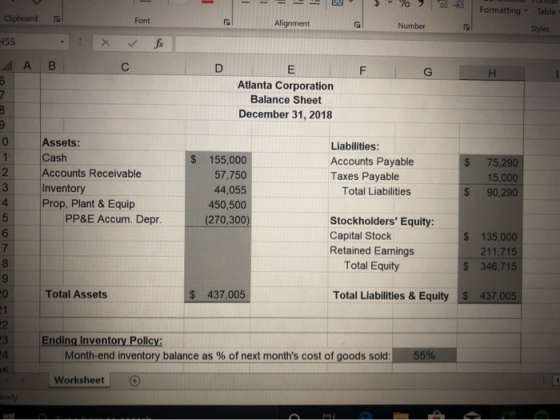This screenshot has height=420, width=560.
Task: Select column B header
Action: (52, 66)
